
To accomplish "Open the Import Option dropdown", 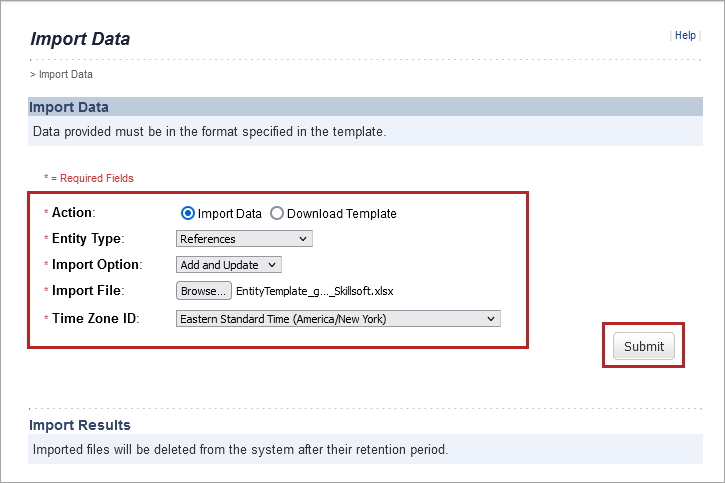I will 229,265.
